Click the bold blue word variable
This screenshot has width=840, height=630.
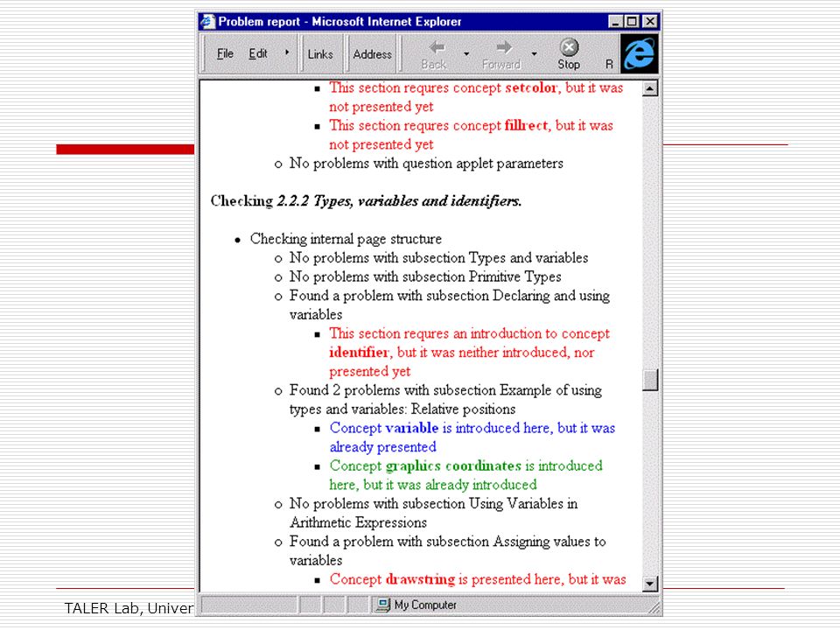pos(411,428)
